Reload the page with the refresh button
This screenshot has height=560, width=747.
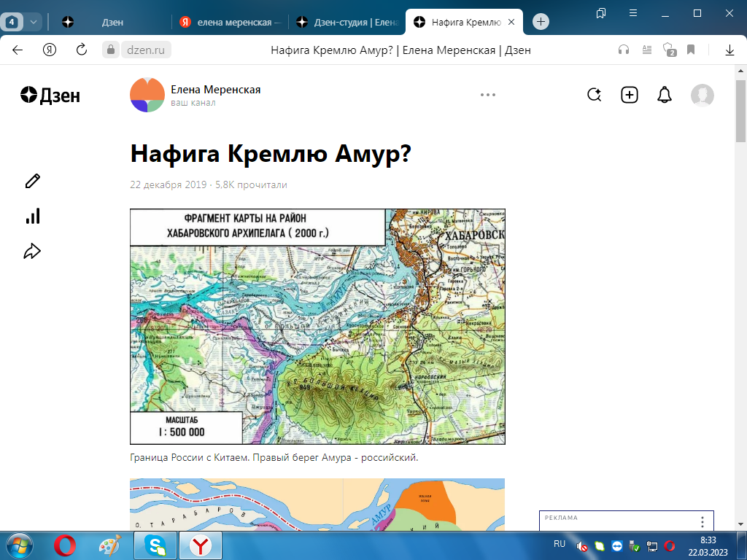(x=80, y=50)
